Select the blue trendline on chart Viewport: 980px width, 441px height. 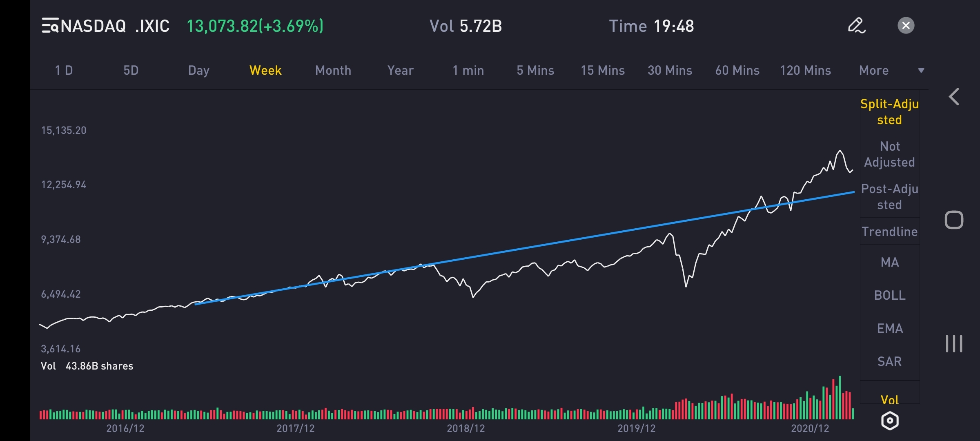[524, 248]
